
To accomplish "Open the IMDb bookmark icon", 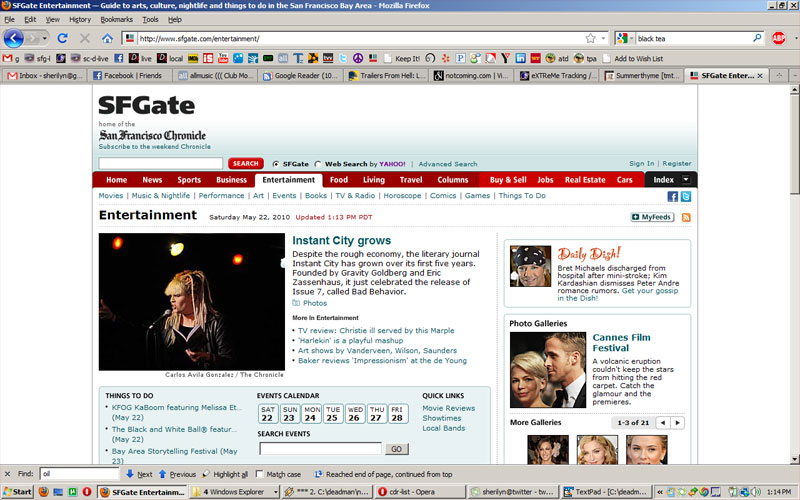I will (x=193, y=59).
